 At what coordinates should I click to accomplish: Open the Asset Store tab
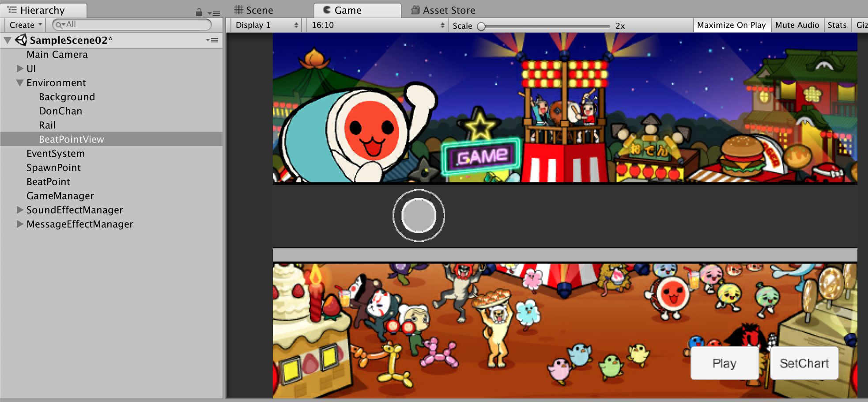click(x=443, y=10)
